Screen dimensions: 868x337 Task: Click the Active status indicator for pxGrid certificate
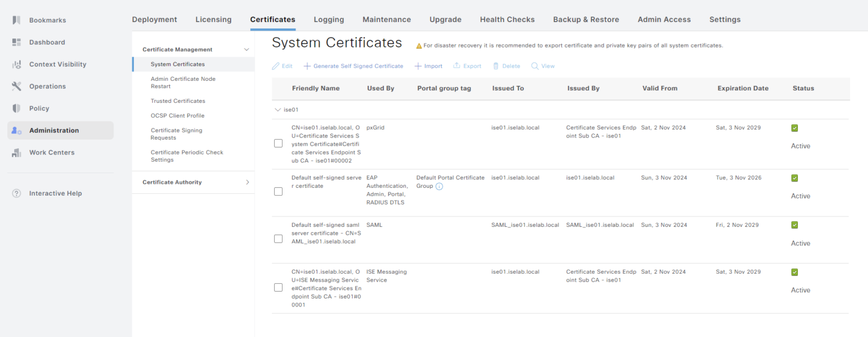795,128
